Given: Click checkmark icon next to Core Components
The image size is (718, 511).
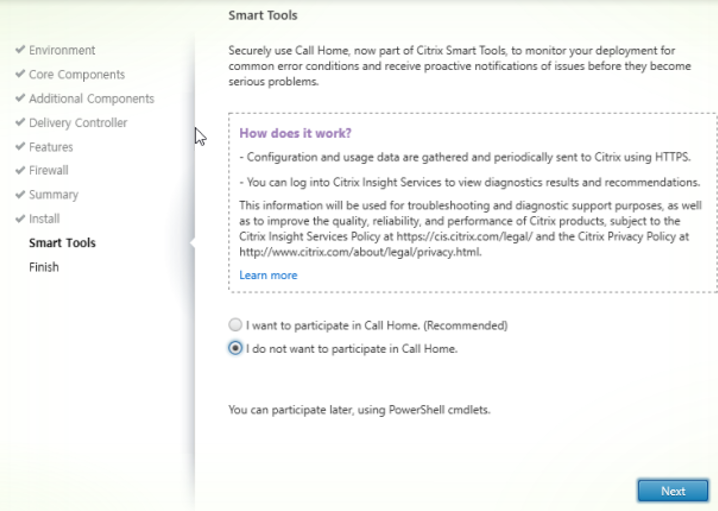Looking at the screenshot, I should coord(20,74).
